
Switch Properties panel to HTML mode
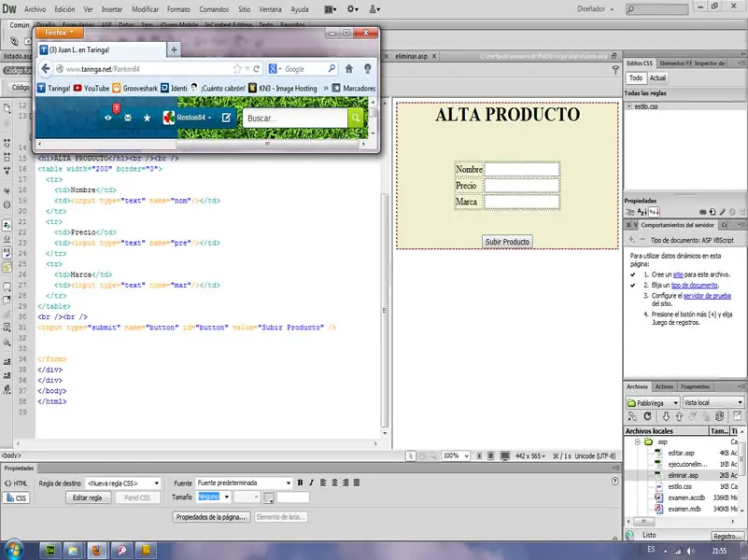[x=16, y=483]
